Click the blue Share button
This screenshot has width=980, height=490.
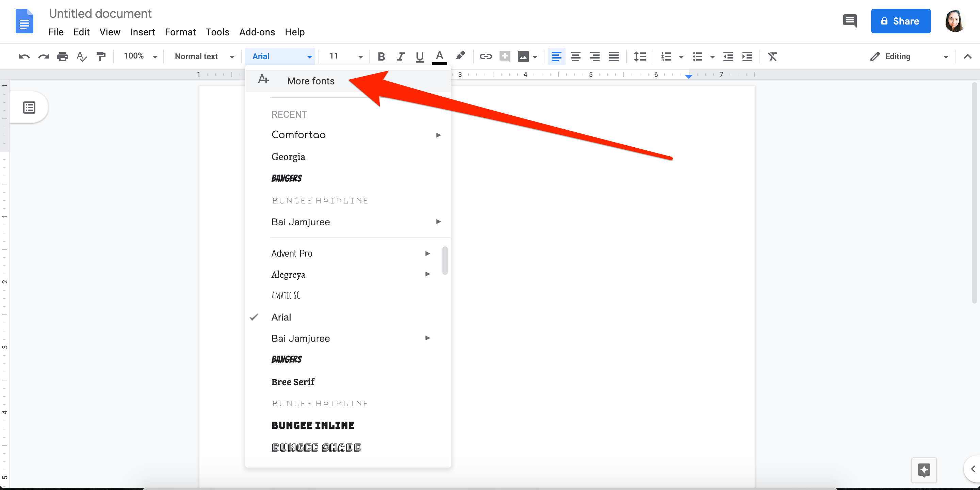click(900, 21)
